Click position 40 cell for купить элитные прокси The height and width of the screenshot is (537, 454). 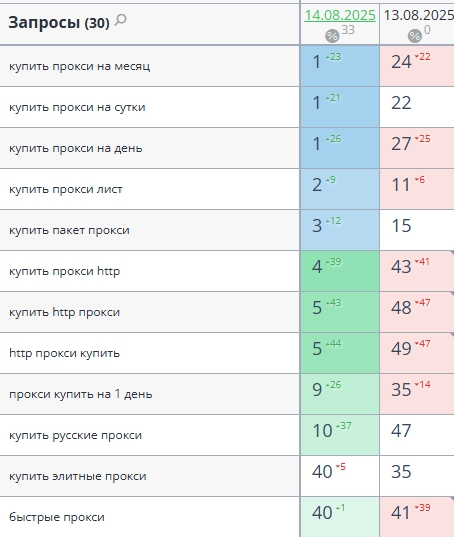[x=340, y=476]
